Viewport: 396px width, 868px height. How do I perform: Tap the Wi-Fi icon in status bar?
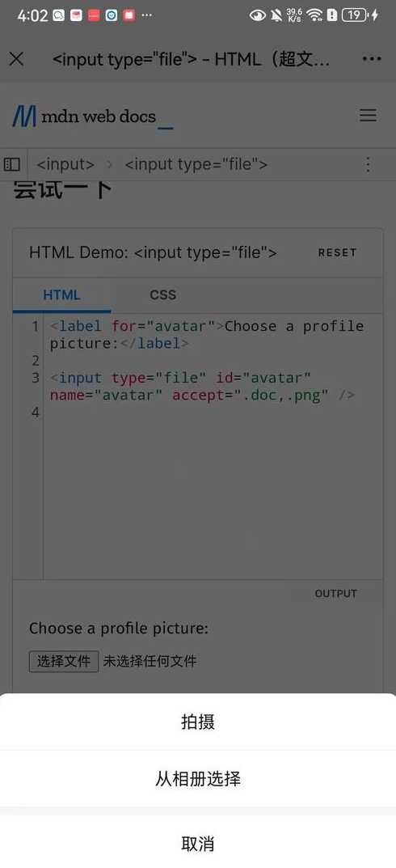314,15
